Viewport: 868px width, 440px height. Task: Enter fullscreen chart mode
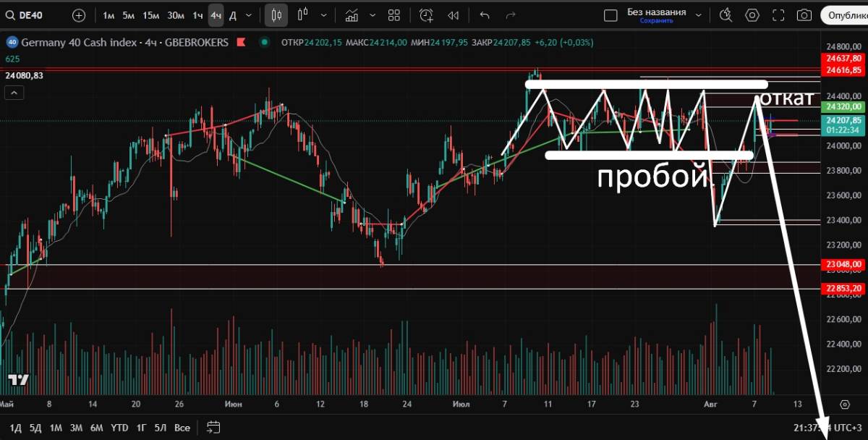click(x=778, y=15)
